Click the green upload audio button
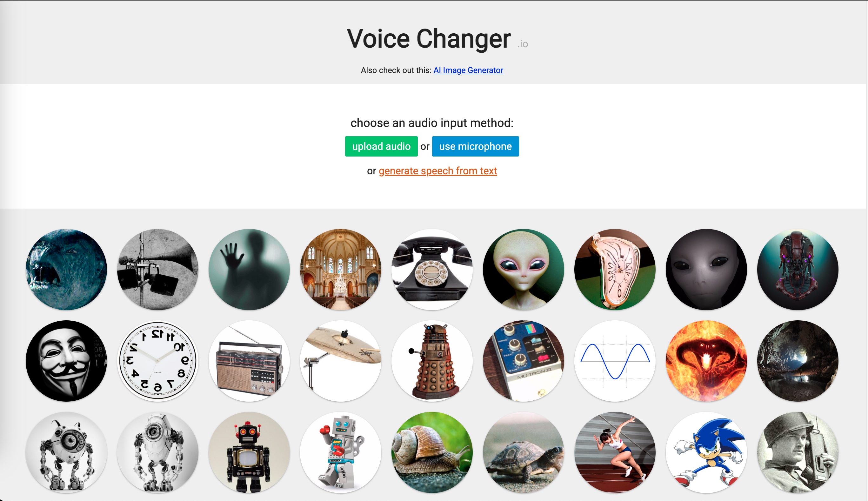Image resolution: width=868 pixels, height=501 pixels. (381, 146)
